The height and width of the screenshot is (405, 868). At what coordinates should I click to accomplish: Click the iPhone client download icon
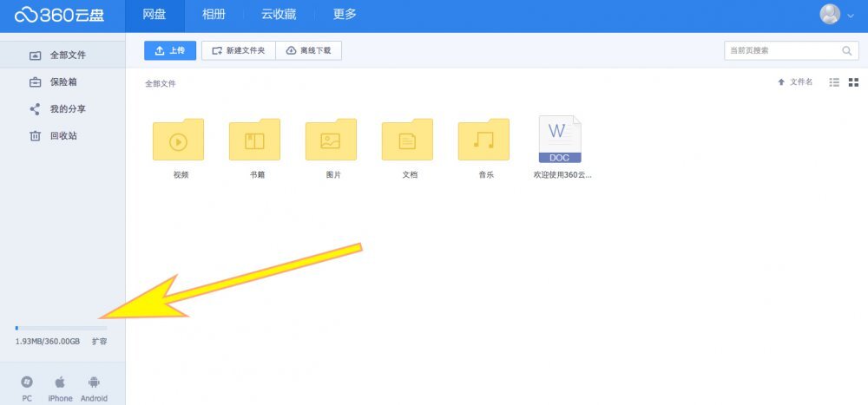coord(60,382)
